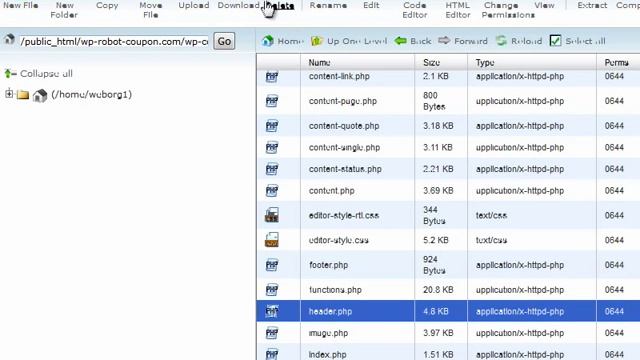Click the Copy toolbar item
The image size is (640, 360).
[107, 5]
